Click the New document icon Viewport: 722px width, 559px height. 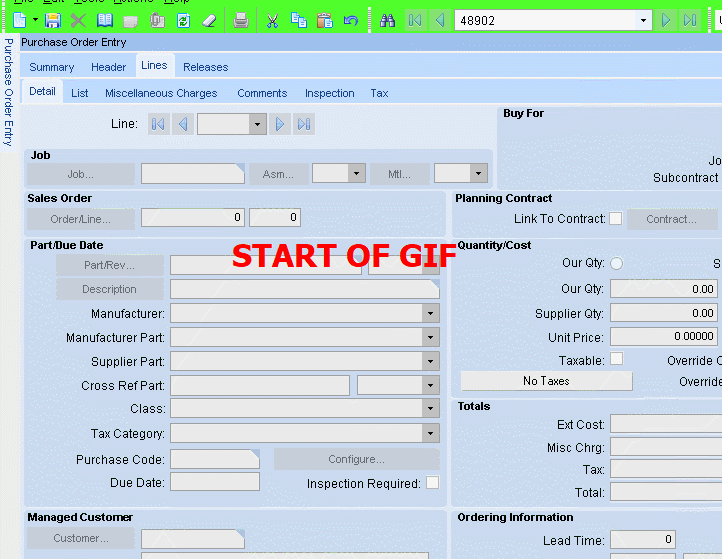[20, 20]
